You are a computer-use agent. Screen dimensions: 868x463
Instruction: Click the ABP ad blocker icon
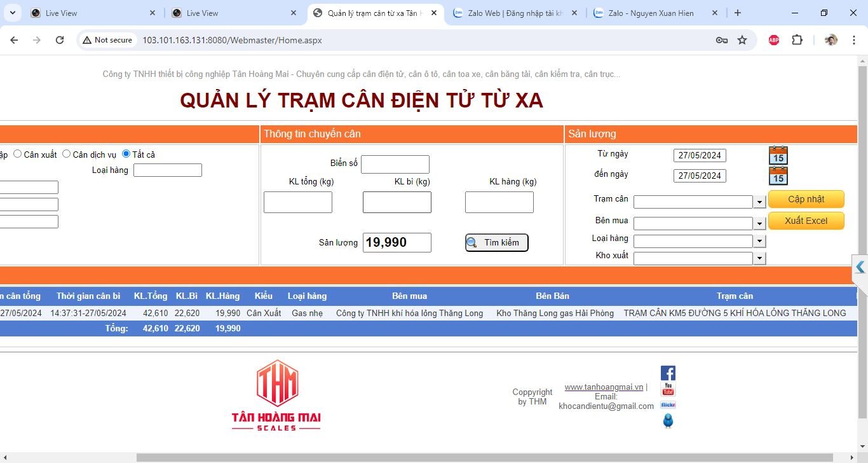tap(773, 40)
